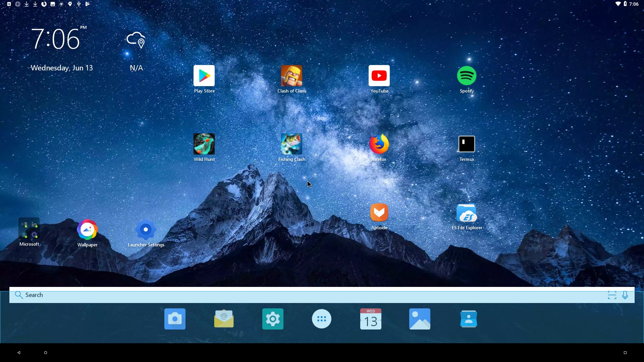Open the Aptoide app store
This screenshot has width=644, height=362.
(379, 213)
